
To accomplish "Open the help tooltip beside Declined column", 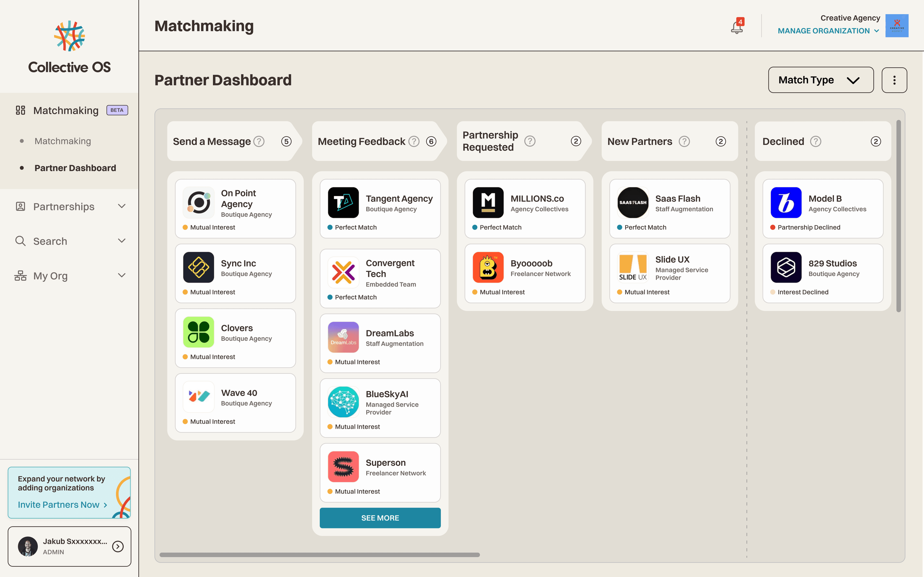I will (816, 141).
